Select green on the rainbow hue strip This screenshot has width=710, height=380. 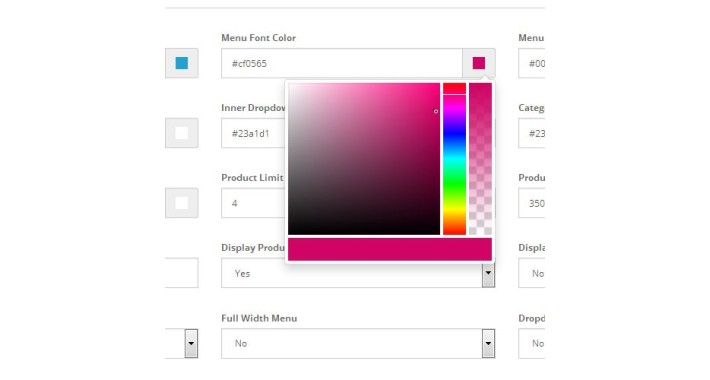(454, 181)
